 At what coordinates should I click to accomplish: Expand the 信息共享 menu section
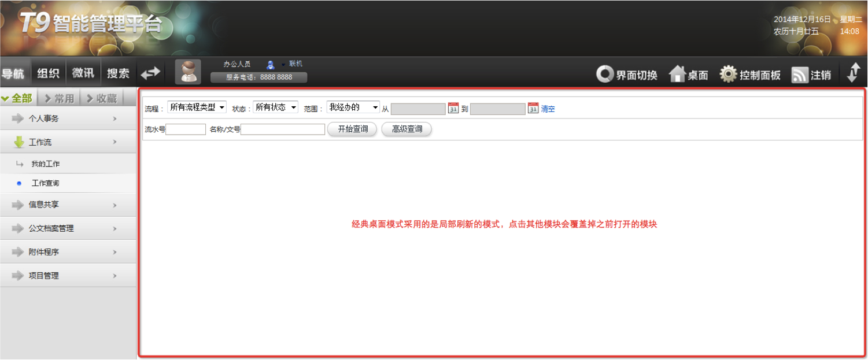(x=68, y=205)
